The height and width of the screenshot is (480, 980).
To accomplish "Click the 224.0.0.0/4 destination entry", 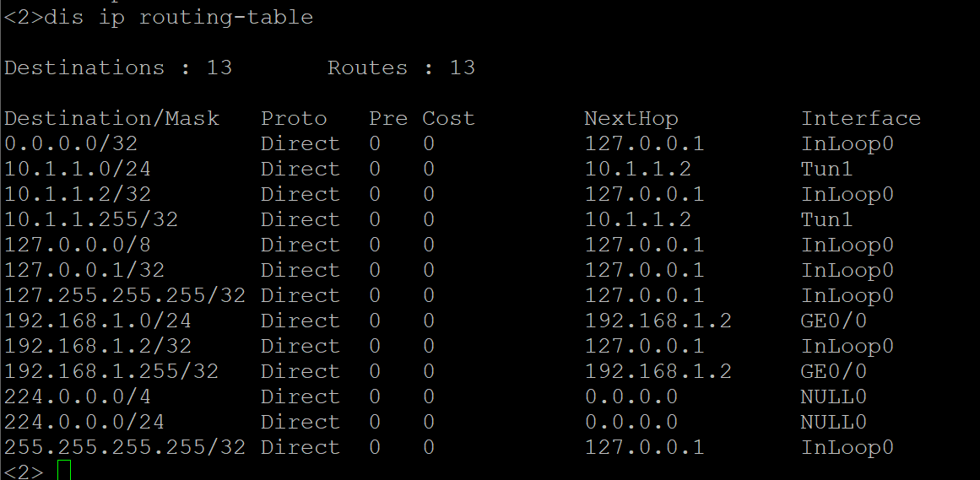I will [x=71, y=396].
